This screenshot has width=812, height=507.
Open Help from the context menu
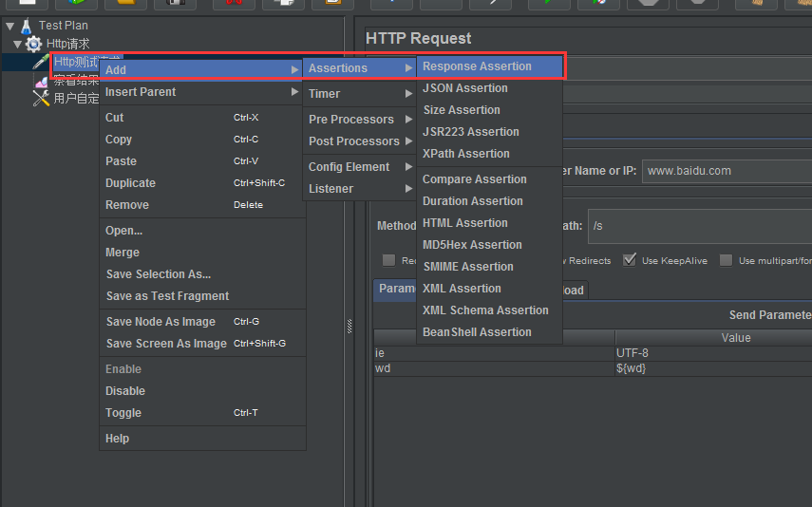[201, 439]
